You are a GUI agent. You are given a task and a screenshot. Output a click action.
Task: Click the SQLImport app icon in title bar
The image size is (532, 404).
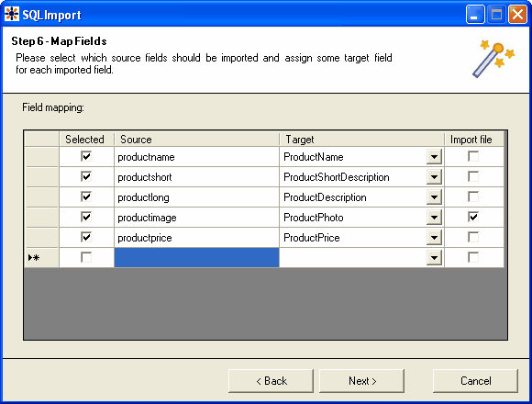[12, 14]
